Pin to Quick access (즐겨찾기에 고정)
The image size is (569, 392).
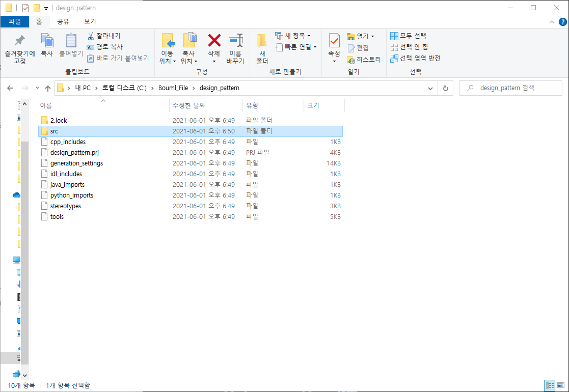pos(19,49)
